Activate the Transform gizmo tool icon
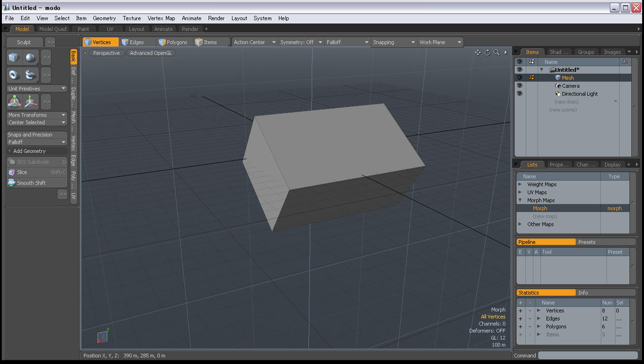This screenshot has width=644, height=364. click(x=15, y=101)
